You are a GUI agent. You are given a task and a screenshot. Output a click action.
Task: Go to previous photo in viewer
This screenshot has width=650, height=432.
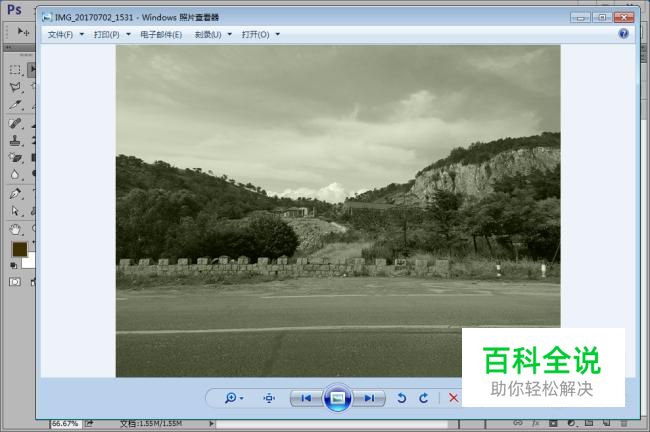[306, 398]
